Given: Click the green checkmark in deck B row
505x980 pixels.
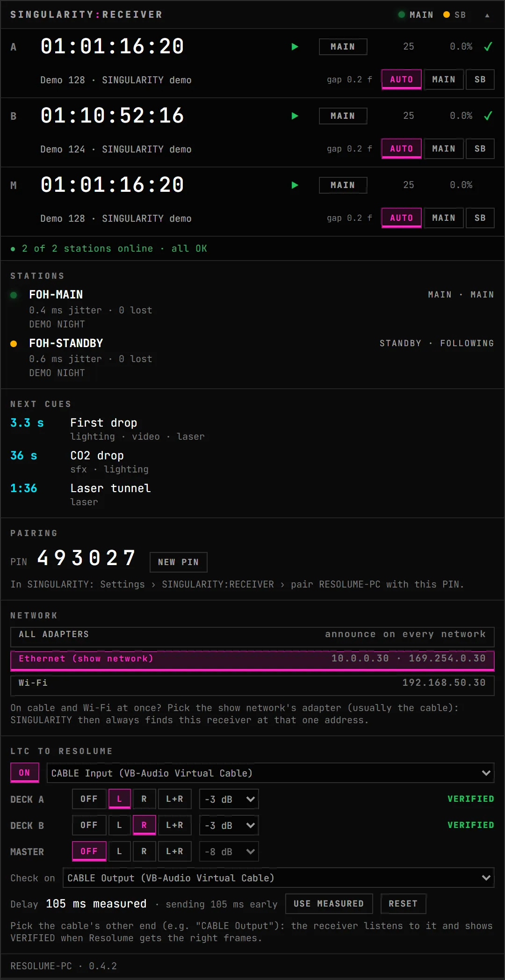Looking at the screenshot, I should 488,116.
